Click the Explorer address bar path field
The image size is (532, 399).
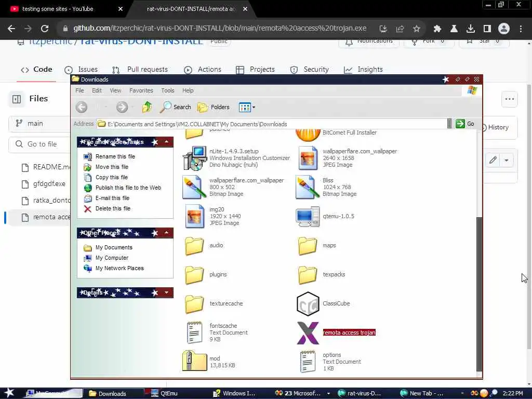pos(271,124)
